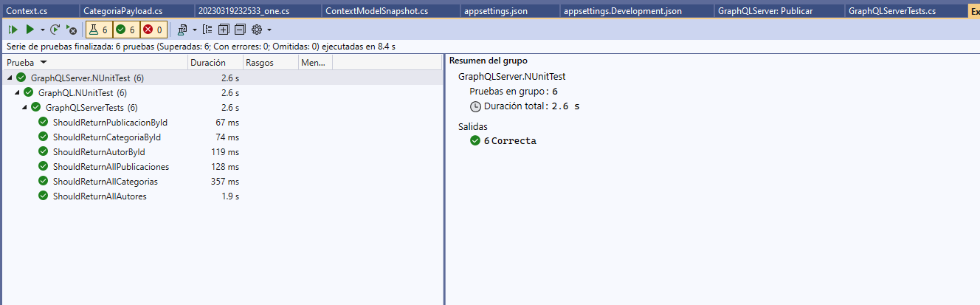This screenshot has width=980, height=305.
Task: Toggle the failed tests filter (red 0)
Action: point(153,30)
